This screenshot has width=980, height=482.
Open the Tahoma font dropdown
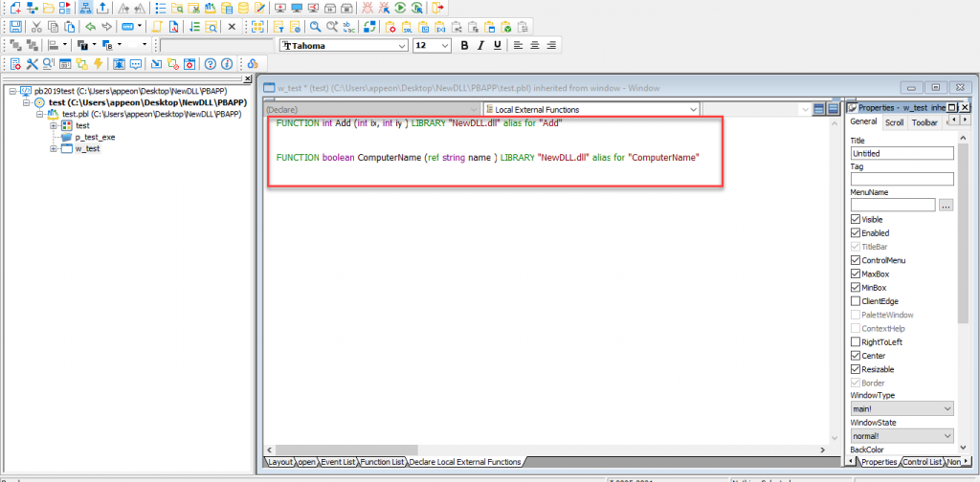402,45
